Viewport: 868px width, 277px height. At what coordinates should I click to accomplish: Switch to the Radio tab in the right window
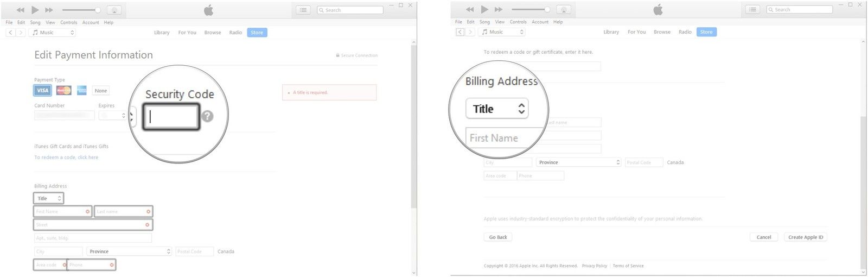point(685,32)
